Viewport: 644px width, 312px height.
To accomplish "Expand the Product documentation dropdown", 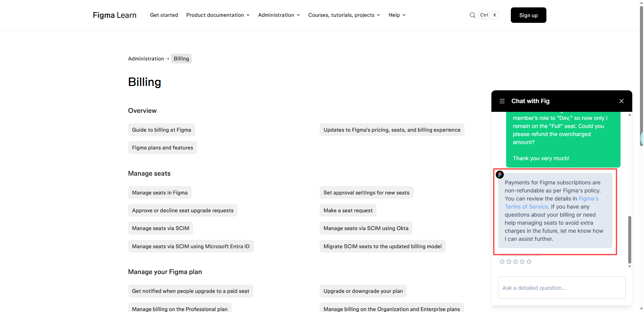I will [x=218, y=15].
